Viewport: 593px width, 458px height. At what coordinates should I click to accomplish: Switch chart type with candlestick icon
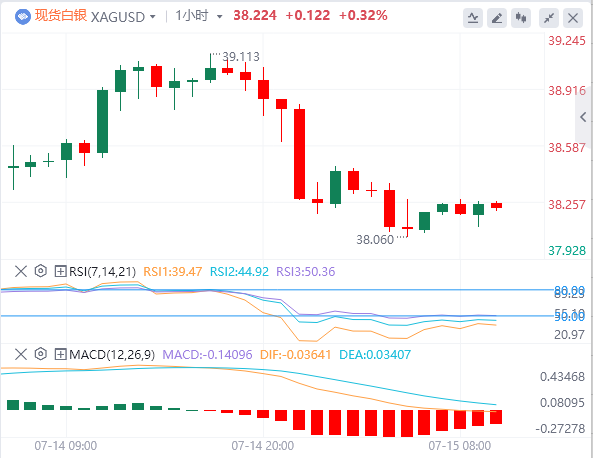pos(521,18)
